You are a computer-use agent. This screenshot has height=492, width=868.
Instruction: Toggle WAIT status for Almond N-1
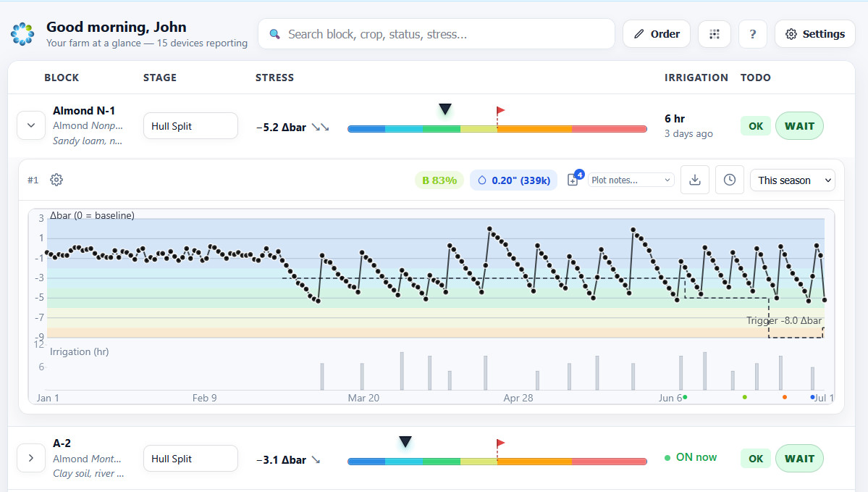coord(799,125)
